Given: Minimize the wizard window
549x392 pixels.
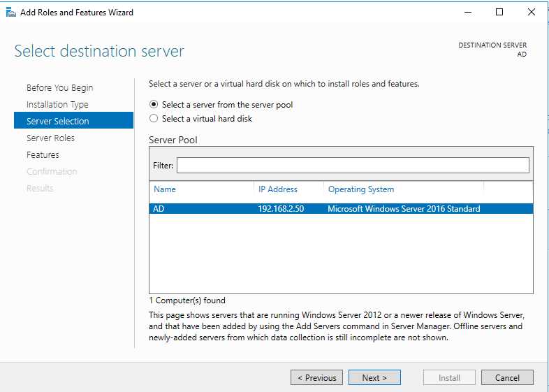Looking at the screenshot, I should 468,13.
